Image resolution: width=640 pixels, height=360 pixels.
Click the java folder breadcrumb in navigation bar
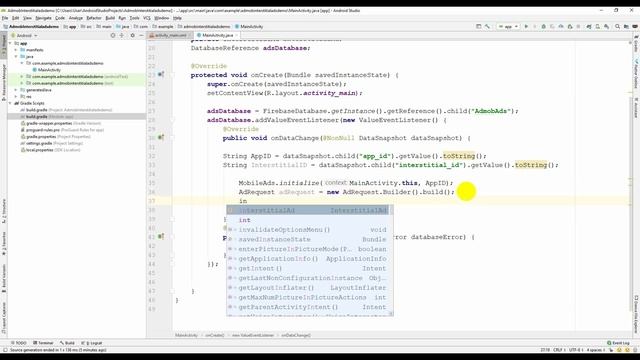pos(122,27)
